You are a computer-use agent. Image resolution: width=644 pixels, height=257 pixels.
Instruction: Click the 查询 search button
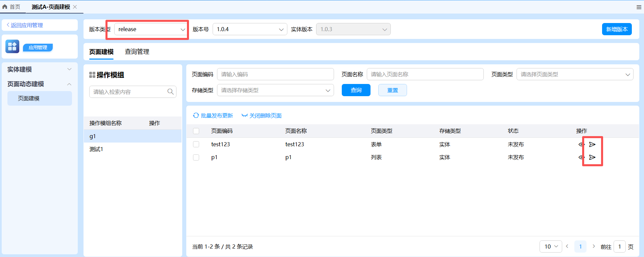(356, 90)
